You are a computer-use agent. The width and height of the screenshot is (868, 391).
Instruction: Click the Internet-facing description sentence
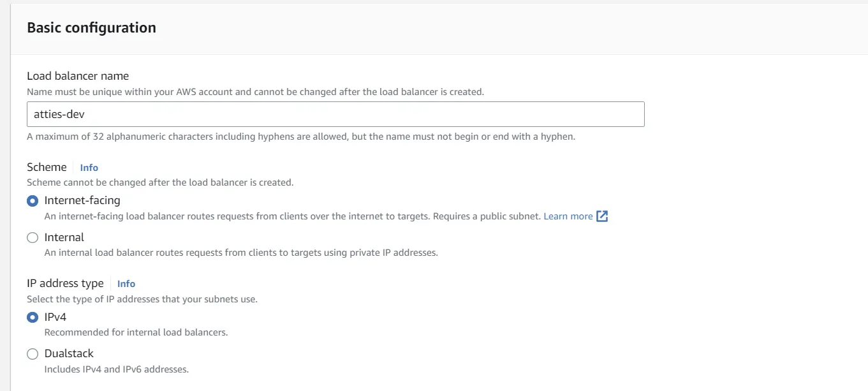click(292, 216)
